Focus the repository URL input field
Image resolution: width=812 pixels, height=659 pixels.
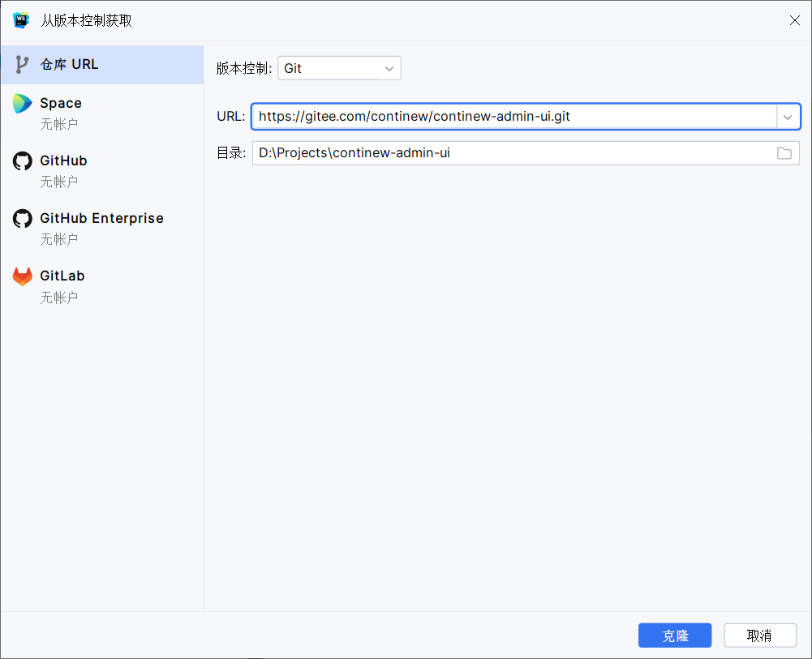pyautogui.click(x=513, y=117)
